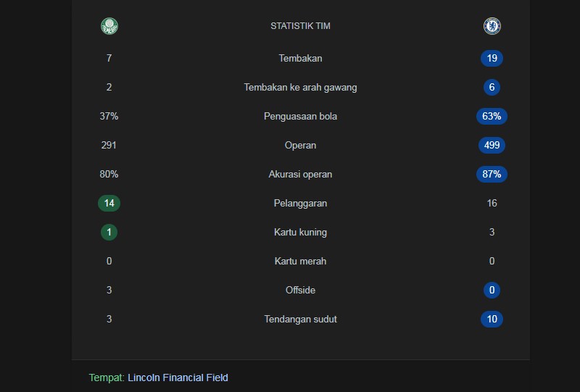Click the Tendangan sudut label

[x=300, y=319]
